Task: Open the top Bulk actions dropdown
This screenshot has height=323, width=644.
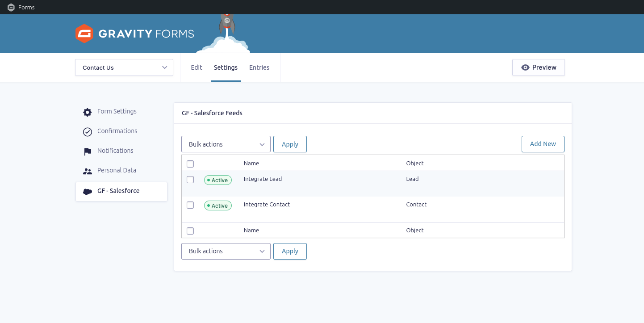Action: tap(226, 144)
